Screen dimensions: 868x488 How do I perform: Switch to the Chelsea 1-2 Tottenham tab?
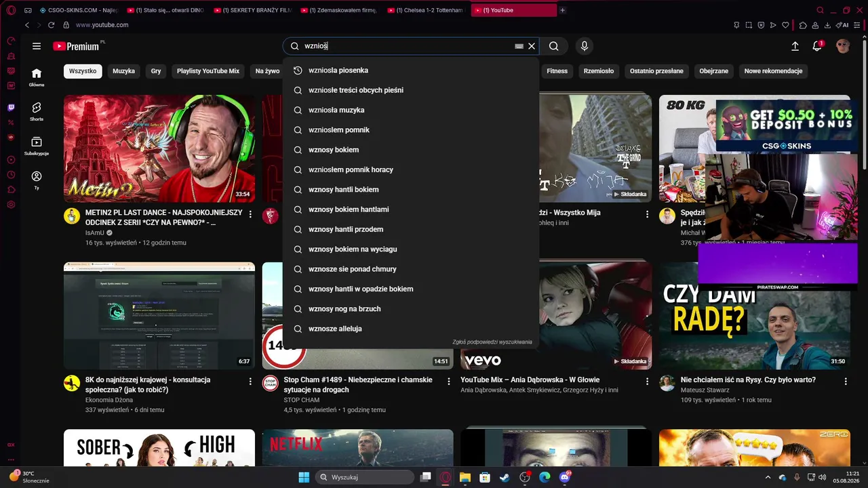[427, 10]
